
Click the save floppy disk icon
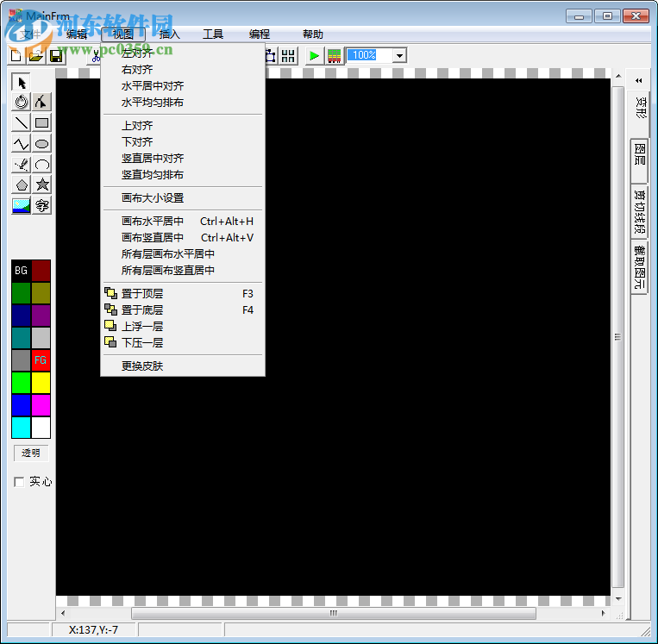[x=56, y=56]
